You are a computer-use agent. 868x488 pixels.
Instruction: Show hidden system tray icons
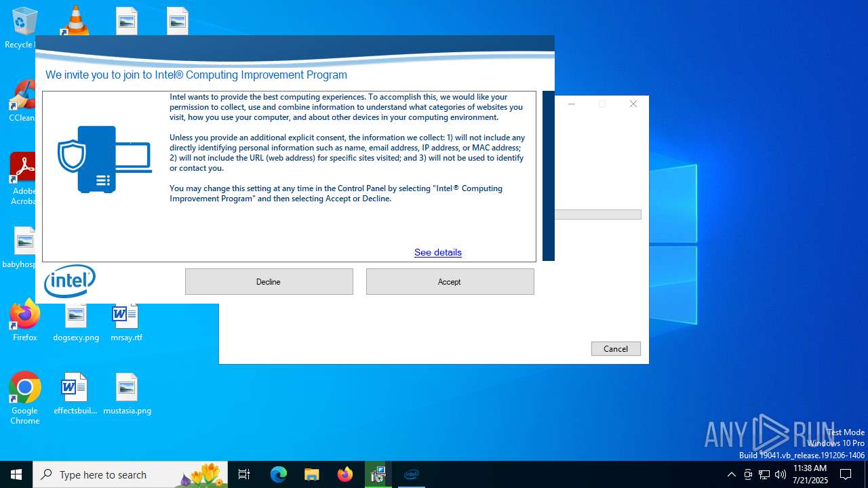pyautogui.click(x=731, y=474)
